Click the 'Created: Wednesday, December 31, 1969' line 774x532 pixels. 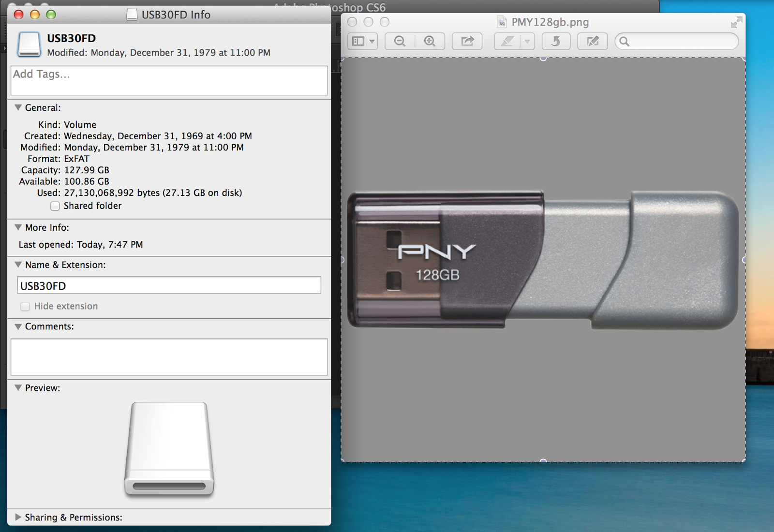pyautogui.click(x=138, y=136)
